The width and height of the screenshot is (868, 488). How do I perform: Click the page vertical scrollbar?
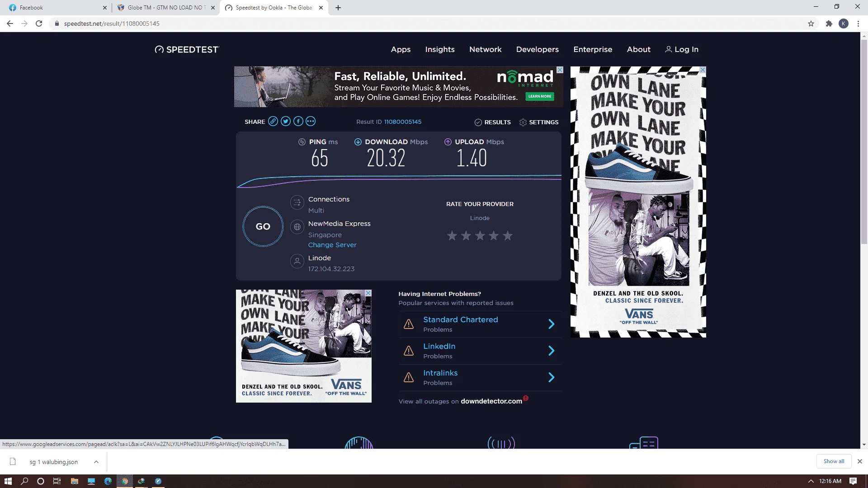[864, 142]
